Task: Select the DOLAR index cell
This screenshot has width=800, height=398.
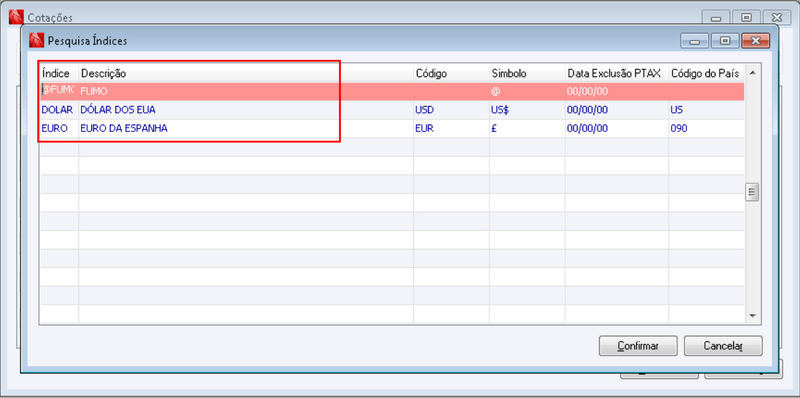Action: [x=59, y=110]
